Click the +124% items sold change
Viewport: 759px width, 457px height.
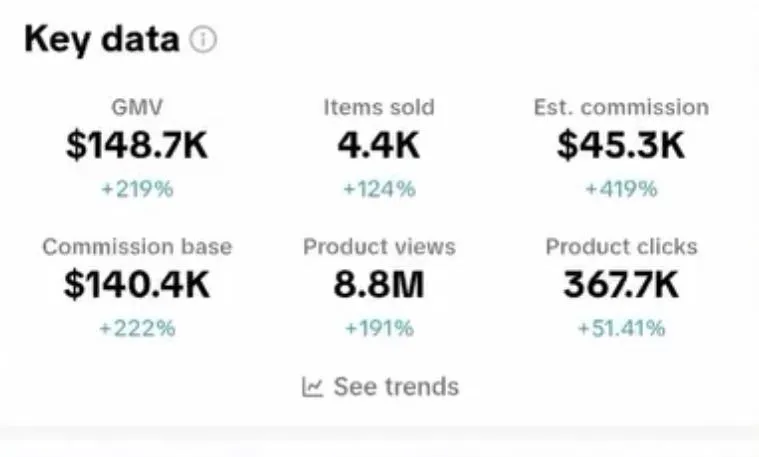379,189
